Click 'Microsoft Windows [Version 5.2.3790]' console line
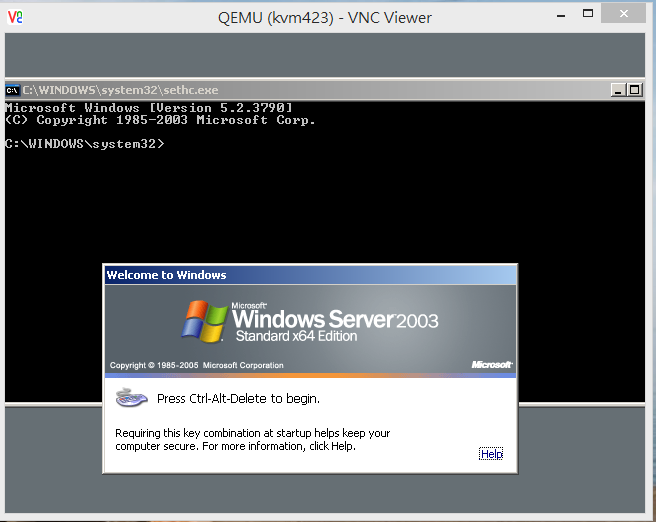The width and height of the screenshot is (656, 522). pyautogui.click(x=149, y=108)
